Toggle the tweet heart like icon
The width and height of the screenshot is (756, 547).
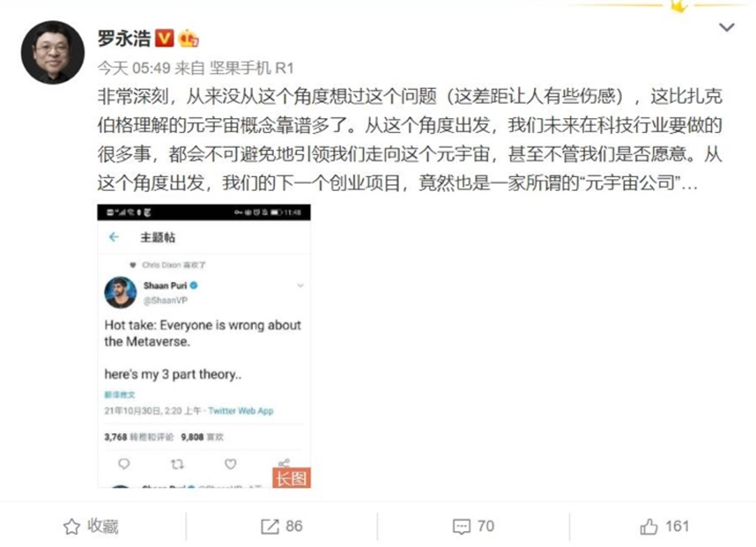pos(230,464)
